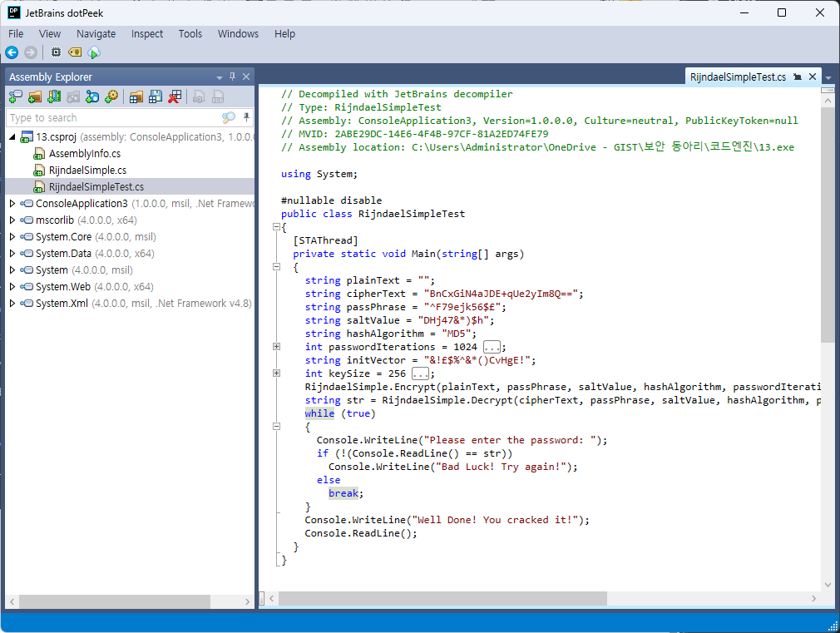This screenshot has width=840, height=633.
Task: Collapse the while loop code fold marker
Action: (x=276, y=426)
